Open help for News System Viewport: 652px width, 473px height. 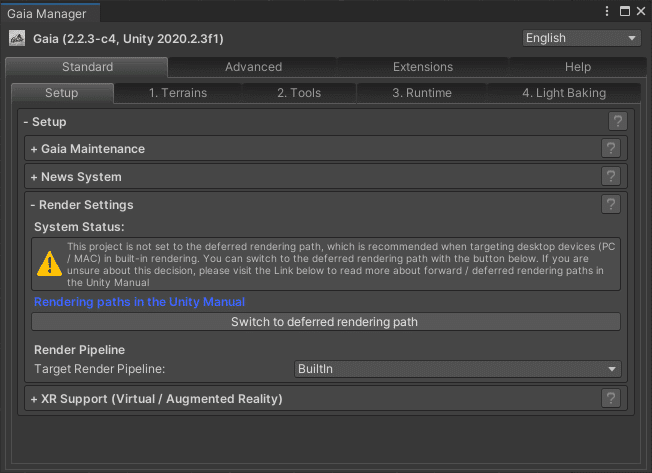(610, 177)
